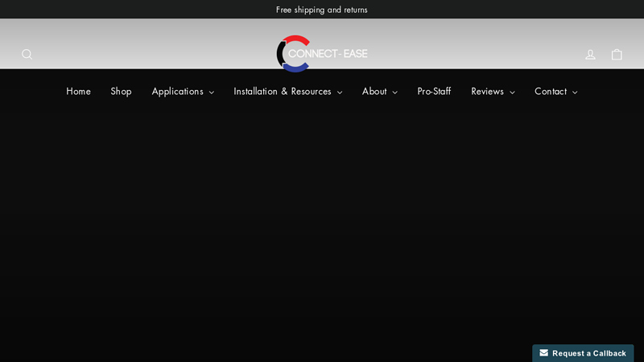Open the shopping cart bag icon

(x=617, y=54)
